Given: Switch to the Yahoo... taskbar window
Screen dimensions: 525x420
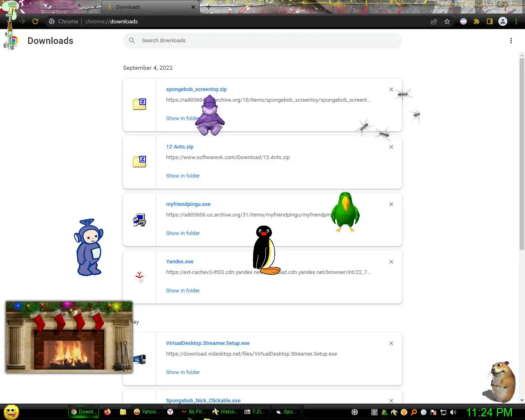Looking at the screenshot, I should pyautogui.click(x=146, y=412).
